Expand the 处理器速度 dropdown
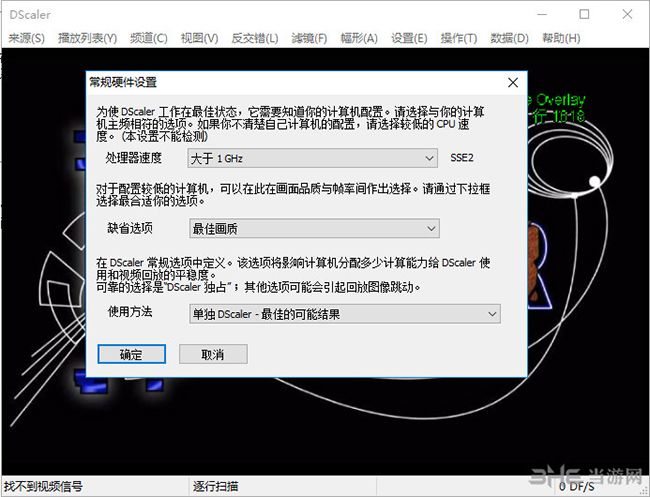650x497 pixels. coord(313,158)
